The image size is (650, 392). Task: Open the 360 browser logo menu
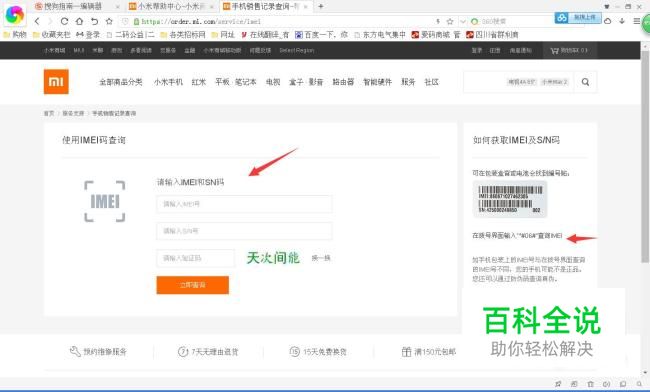click(x=15, y=15)
